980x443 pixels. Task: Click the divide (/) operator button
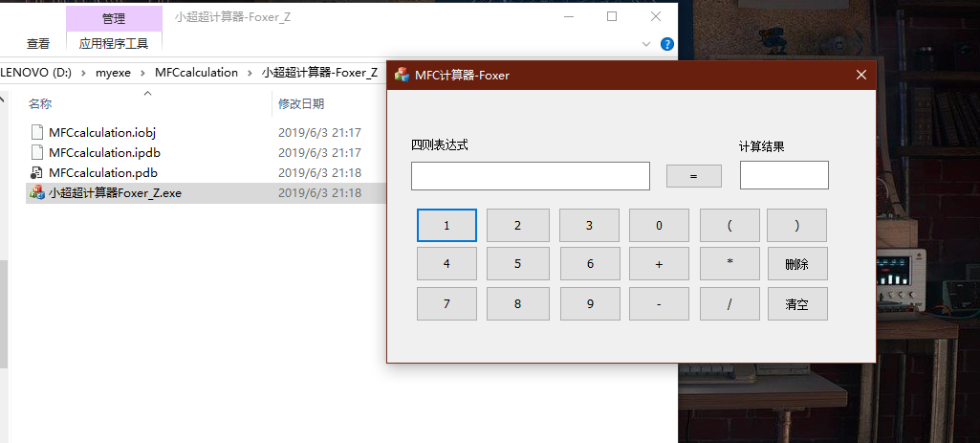pos(730,303)
